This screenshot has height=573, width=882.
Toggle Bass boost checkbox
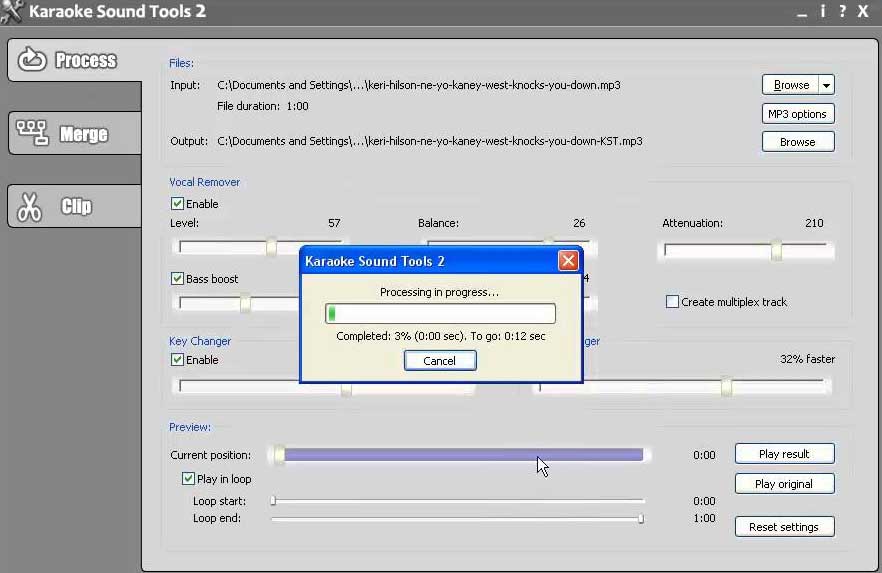click(x=177, y=278)
